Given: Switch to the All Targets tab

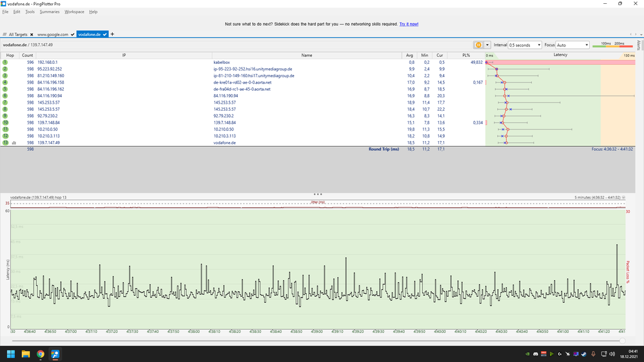Looking at the screenshot, I should point(18,35).
